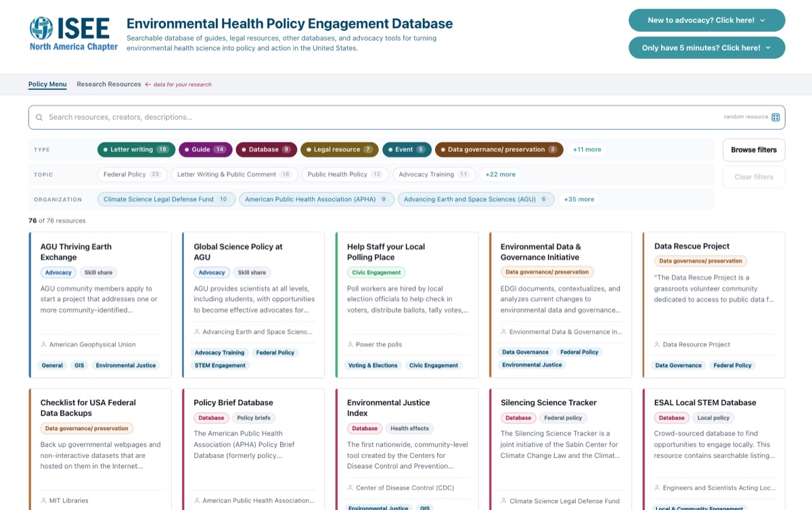812x510 pixels.
Task: Click the person icon beside MIT Libraries
Action: (43, 501)
